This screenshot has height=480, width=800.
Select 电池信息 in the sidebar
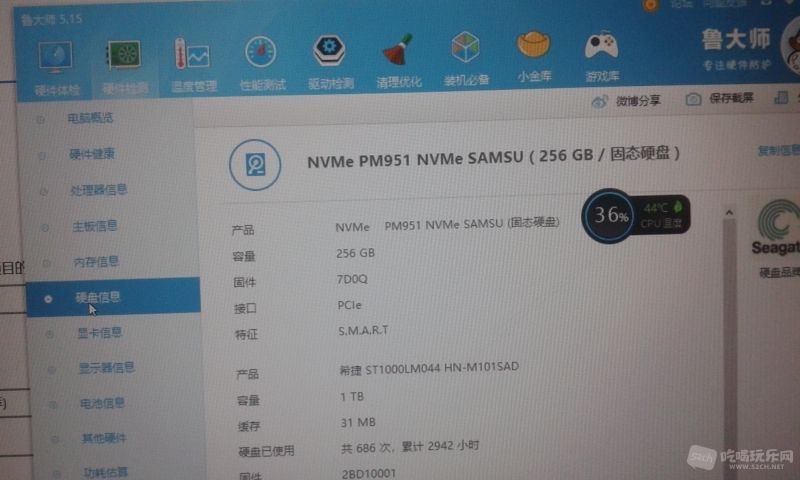tap(103, 403)
